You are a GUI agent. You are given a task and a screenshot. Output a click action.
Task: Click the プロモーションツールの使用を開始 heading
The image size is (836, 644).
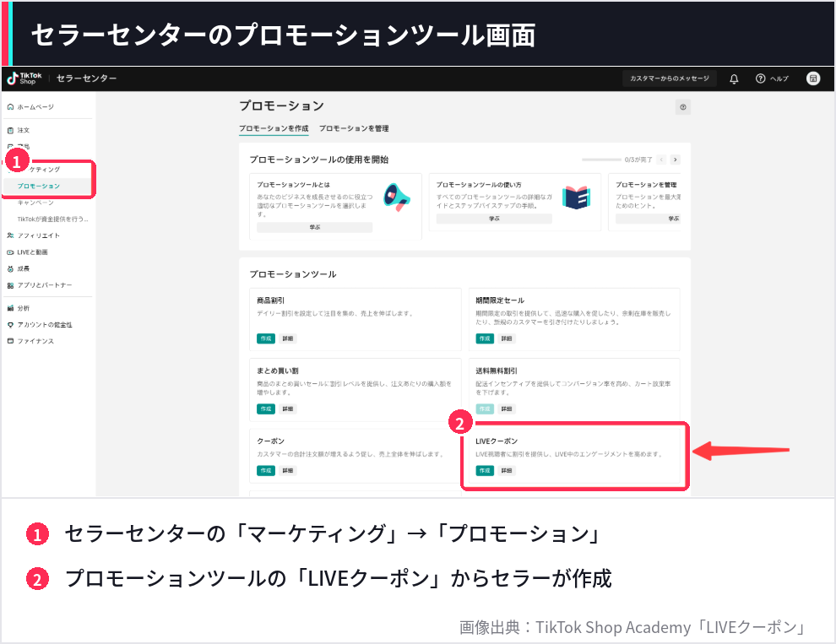tap(319, 160)
